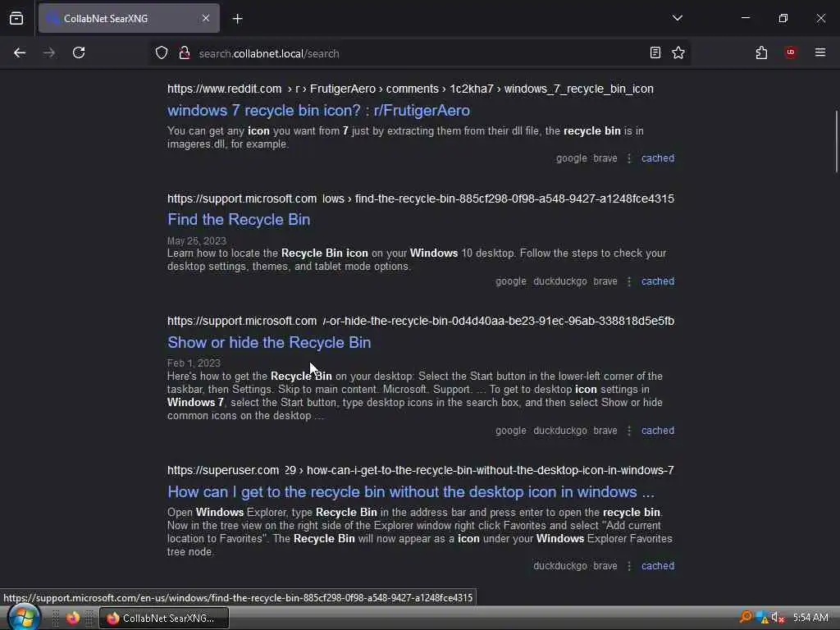This screenshot has width=840, height=630.
Task: Click the page vertical scrollbar thumb
Action: click(836, 142)
